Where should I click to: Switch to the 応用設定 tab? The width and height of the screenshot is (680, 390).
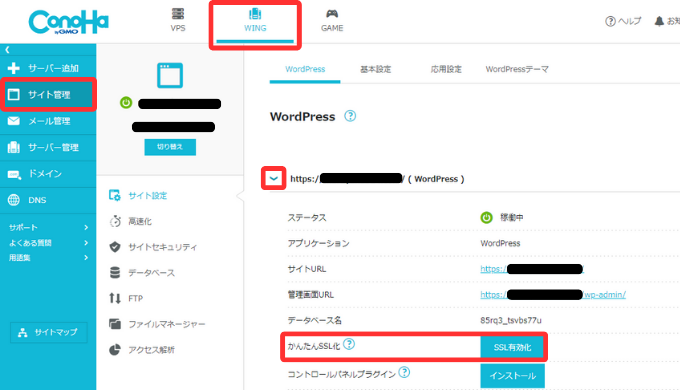(x=446, y=69)
